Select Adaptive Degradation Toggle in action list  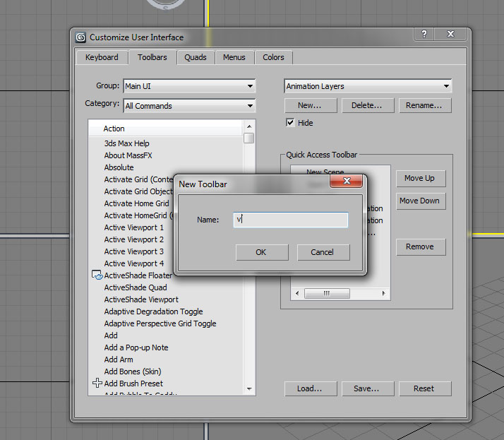pyautogui.click(x=153, y=311)
